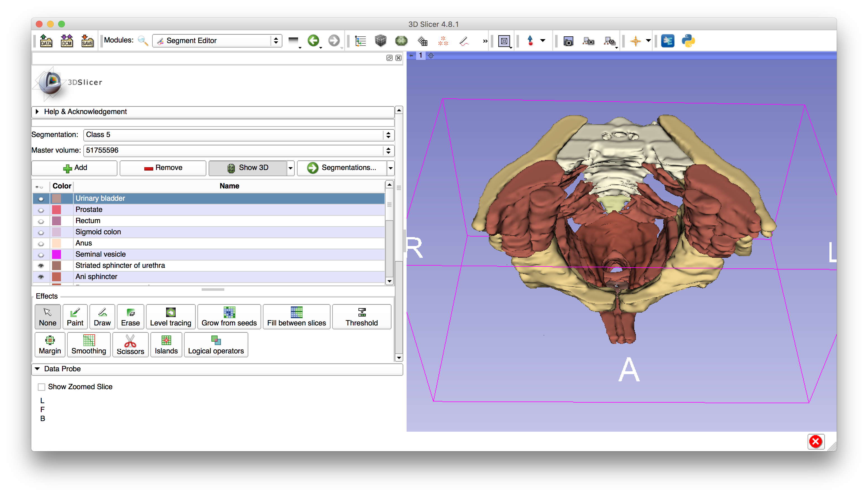Viewport: 868px width, 496px height.
Task: Click the magenta Seminal vesicle color swatch
Action: click(56, 254)
